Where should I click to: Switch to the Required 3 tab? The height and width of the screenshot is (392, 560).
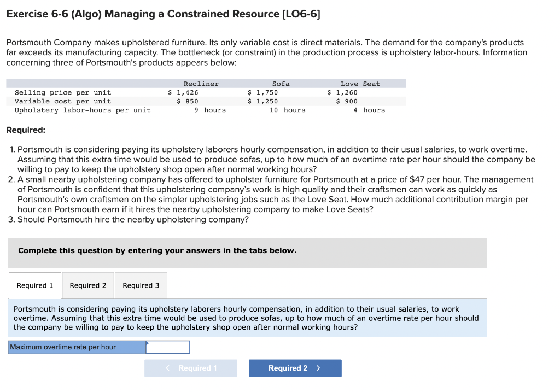(141, 285)
